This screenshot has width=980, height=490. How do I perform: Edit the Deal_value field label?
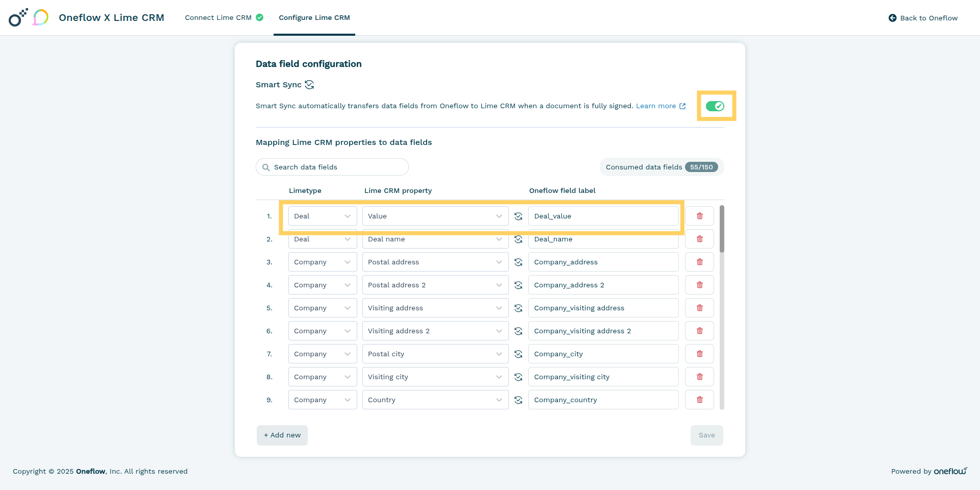pos(603,216)
